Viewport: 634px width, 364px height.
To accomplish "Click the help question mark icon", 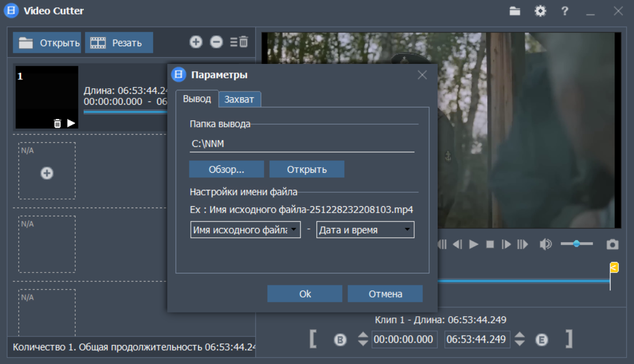I will [565, 11].
